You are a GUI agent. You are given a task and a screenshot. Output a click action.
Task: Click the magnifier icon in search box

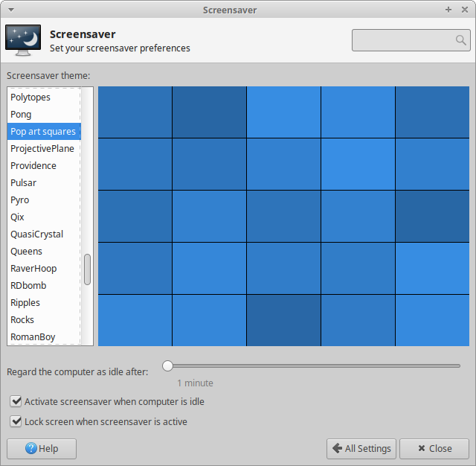pos(460,39)
